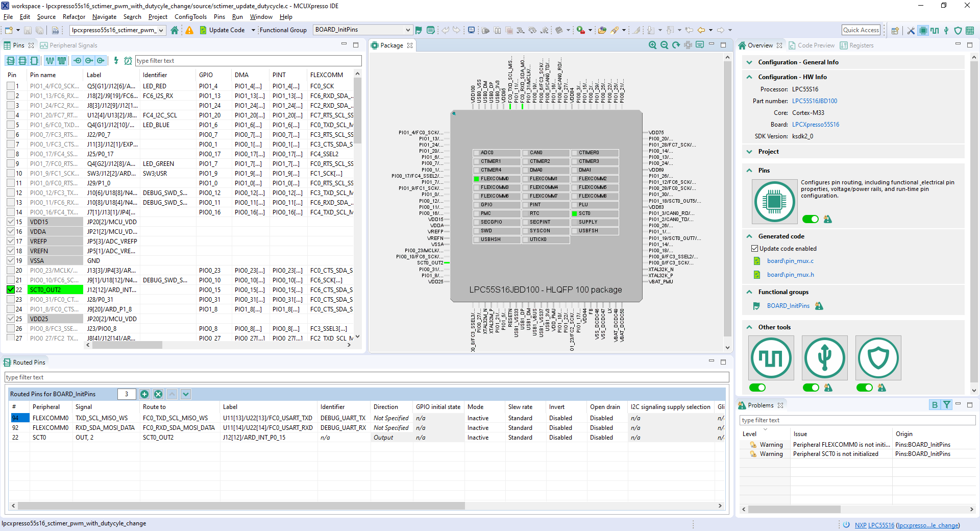Open the TEE shield tool icon
Screen dimensions: 980x531
(878, 358)
